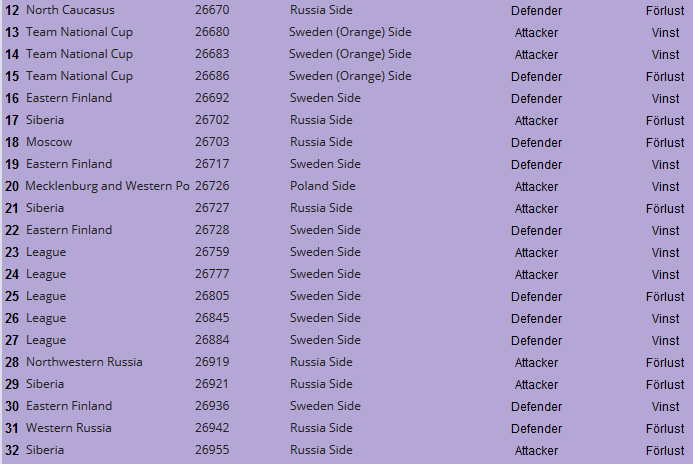Viewport: 693px width, 464px height.
Task: Click battle ID 26759
Action: [x=212, y=252]
